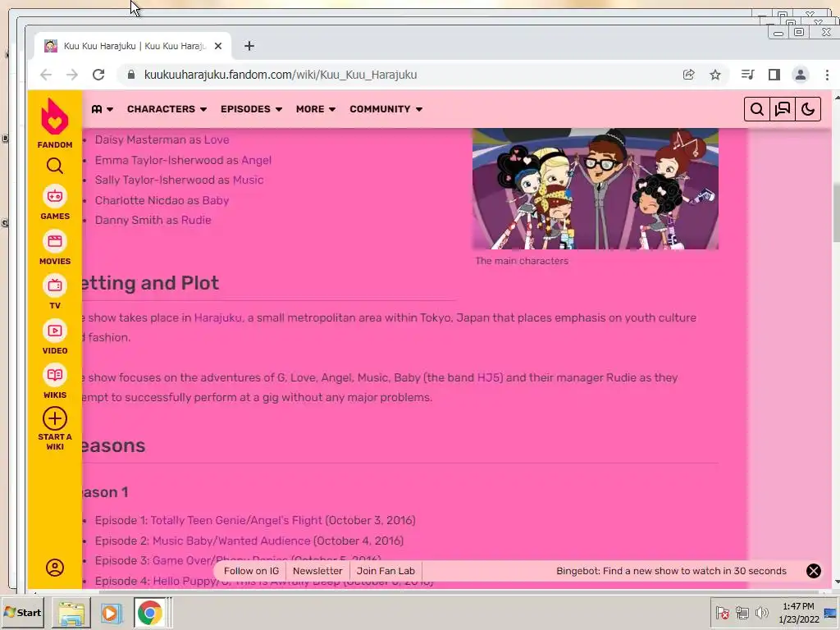View site information via the lock icon
This screenshot has height=630, width=840.
131,75
